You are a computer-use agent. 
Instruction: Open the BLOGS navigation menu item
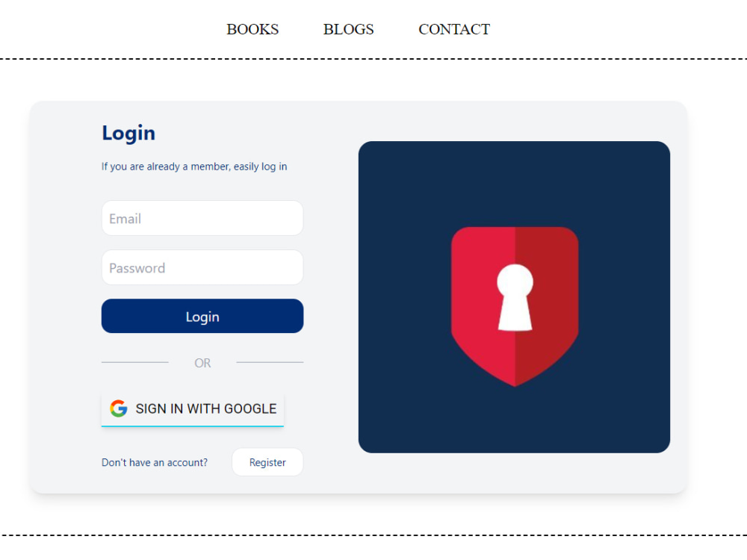[x=348, y=29]
